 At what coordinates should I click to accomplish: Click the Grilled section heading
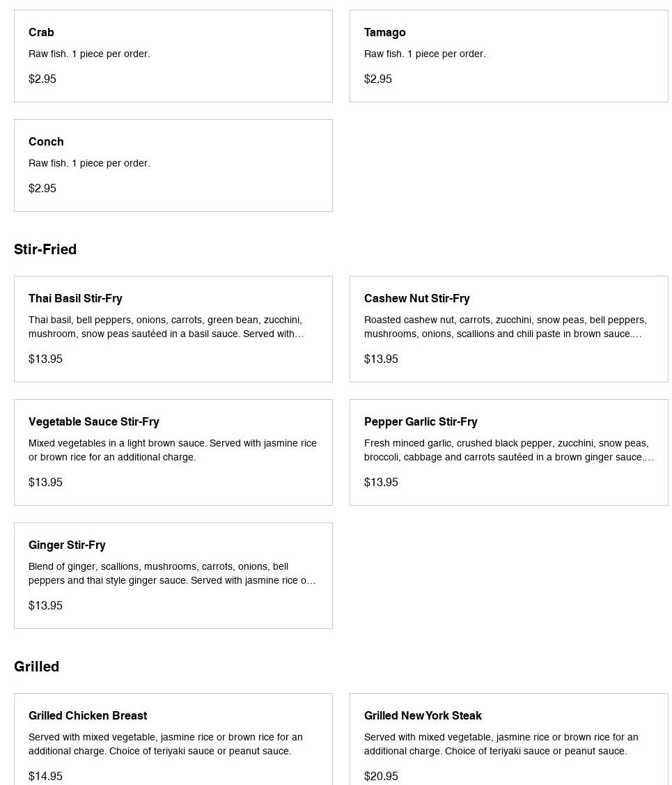36,667
